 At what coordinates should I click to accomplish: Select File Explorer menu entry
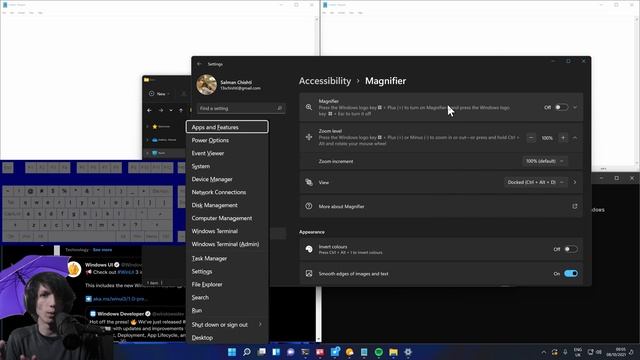pos(227,284)
